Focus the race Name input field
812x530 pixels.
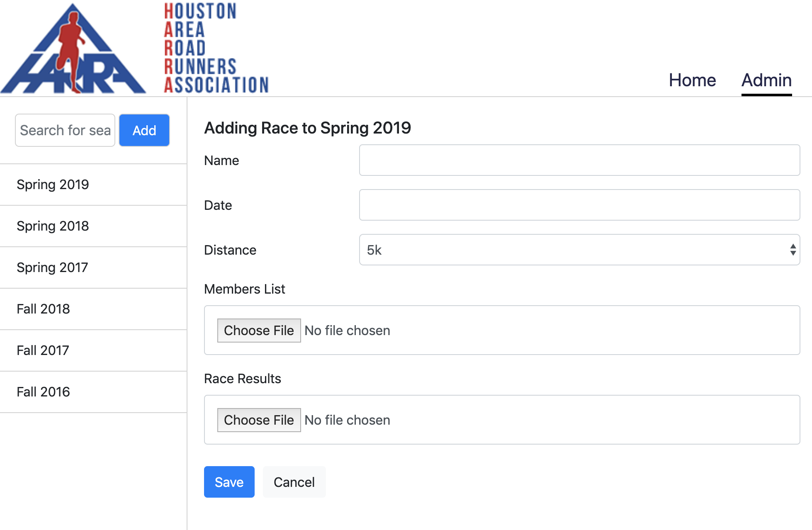click(x=579, y=160)
